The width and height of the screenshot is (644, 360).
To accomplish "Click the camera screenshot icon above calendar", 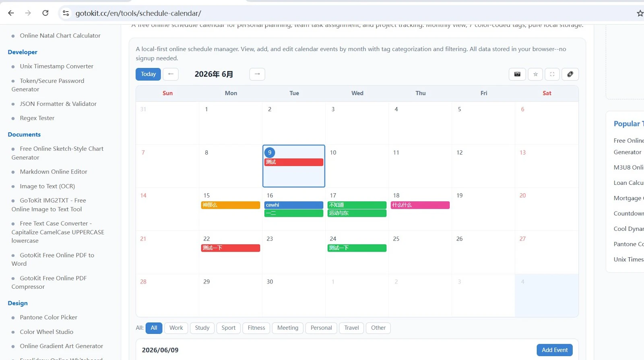I will pos(517,74).
